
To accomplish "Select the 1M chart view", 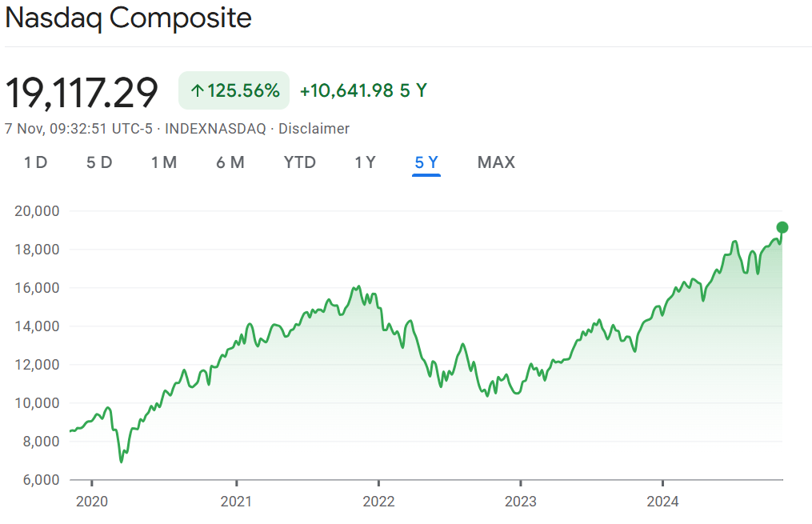I will 164,162.
